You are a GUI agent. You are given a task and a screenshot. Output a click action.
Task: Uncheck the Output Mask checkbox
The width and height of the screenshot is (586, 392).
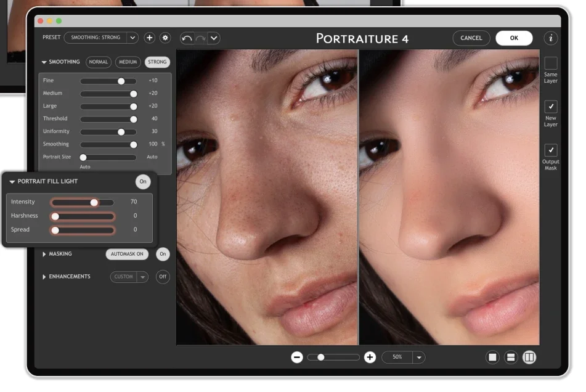coord(550,150)
